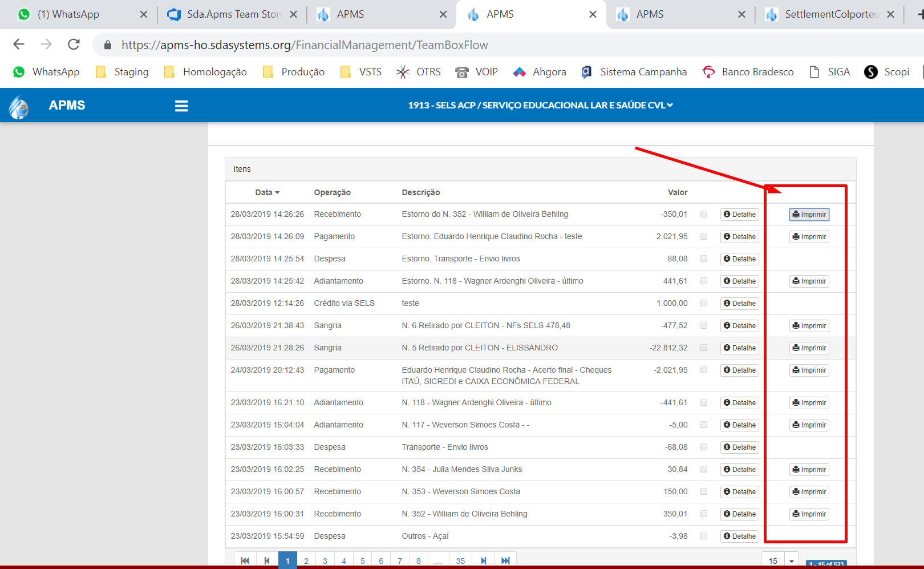Click the site security lock icon
Screen dimensions: 924x569
pos(108,45)
